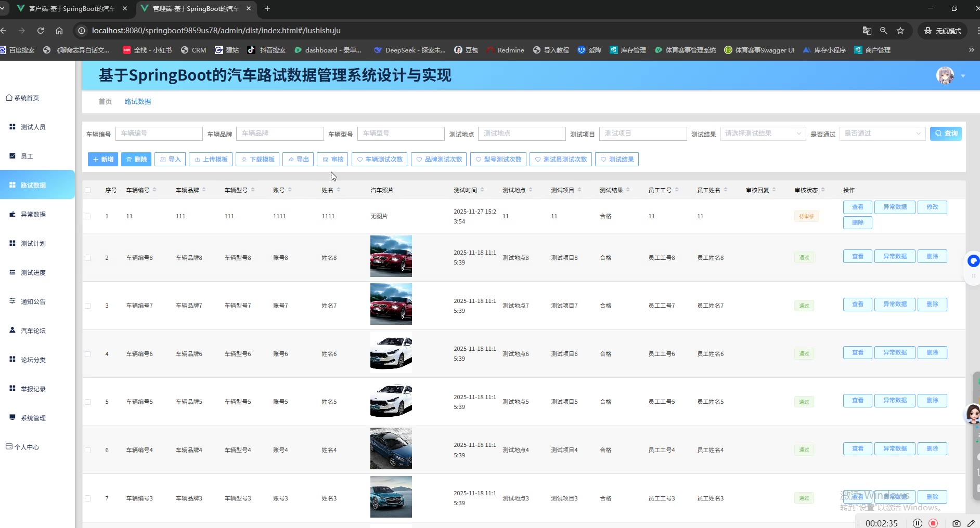Bookmark this page with the star icon
The width and height of the screenshot is (980, 528).
click(900, 31)
